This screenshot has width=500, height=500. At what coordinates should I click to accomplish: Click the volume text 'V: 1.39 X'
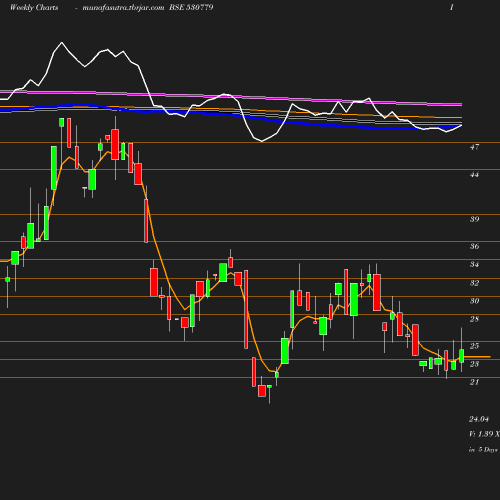point(484,434)
